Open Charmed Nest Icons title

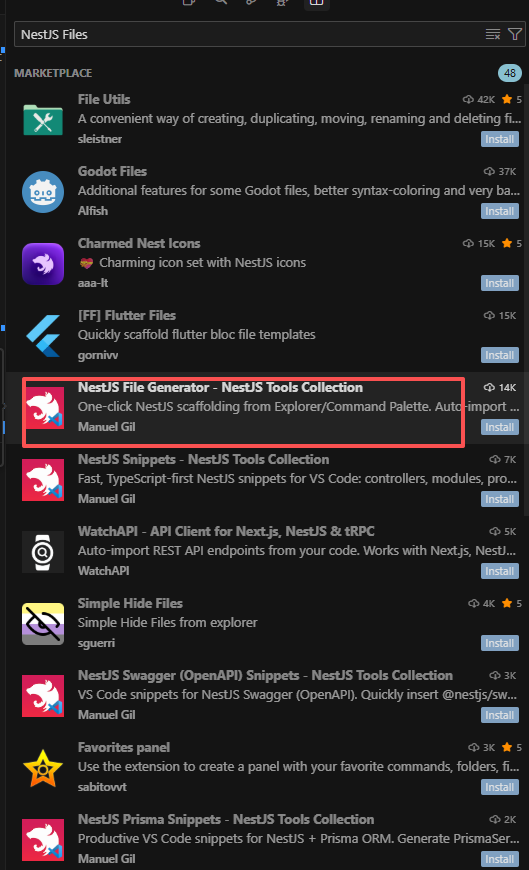pyautogui.click(x=139, y=243)
